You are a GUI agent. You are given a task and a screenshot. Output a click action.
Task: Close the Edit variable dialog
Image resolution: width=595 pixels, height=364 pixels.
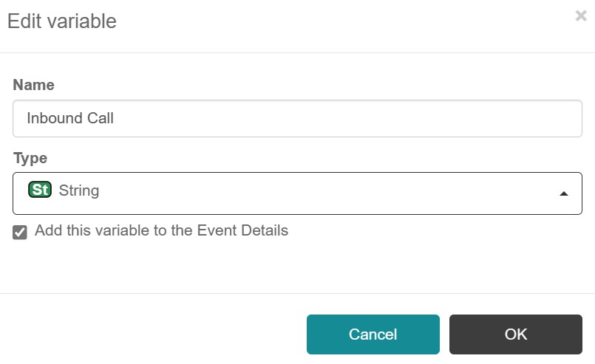pyautogui.click(x=580, y=16)
